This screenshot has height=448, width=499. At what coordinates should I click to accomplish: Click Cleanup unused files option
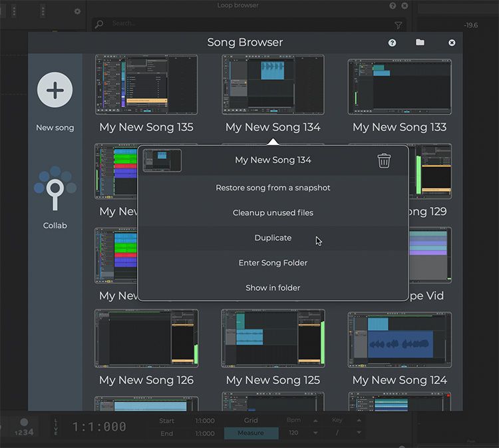273,213
